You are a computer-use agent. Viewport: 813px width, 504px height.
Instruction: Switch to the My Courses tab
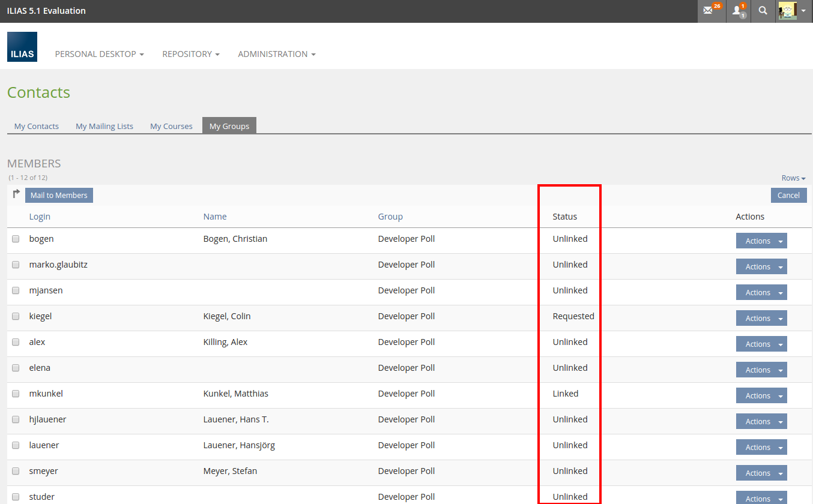(x=171, y=126)
